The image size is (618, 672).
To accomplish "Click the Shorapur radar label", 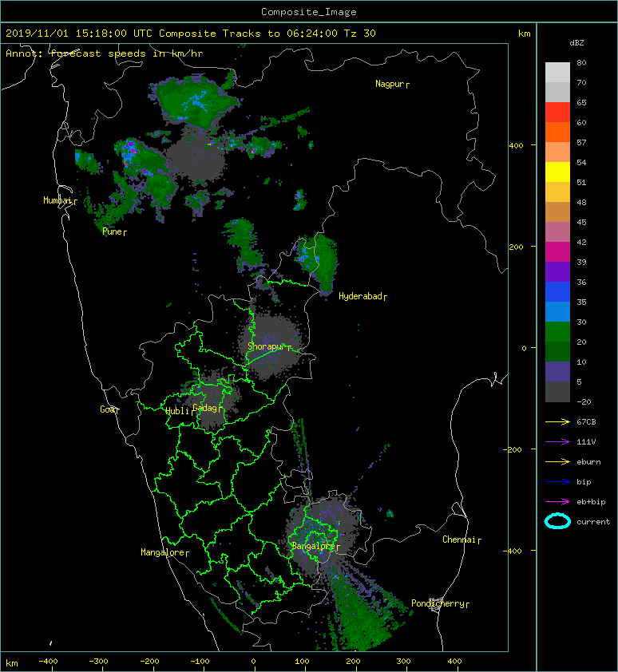I will pyautogui.click(x=266, y=346).
